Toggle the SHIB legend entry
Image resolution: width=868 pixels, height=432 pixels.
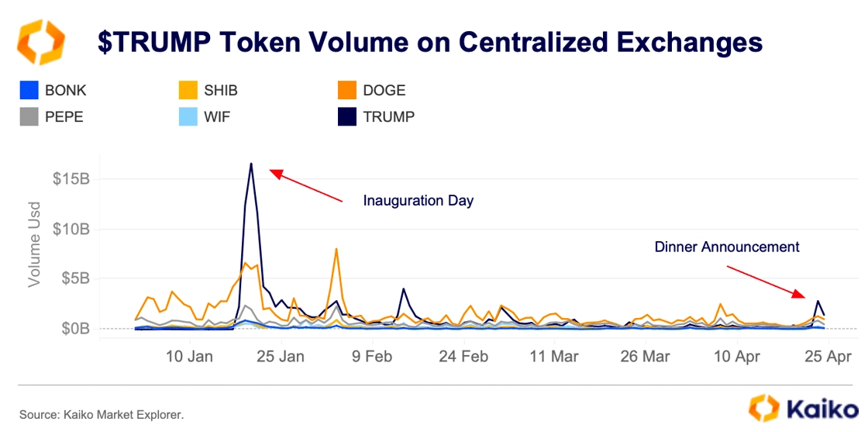point(208,90)
